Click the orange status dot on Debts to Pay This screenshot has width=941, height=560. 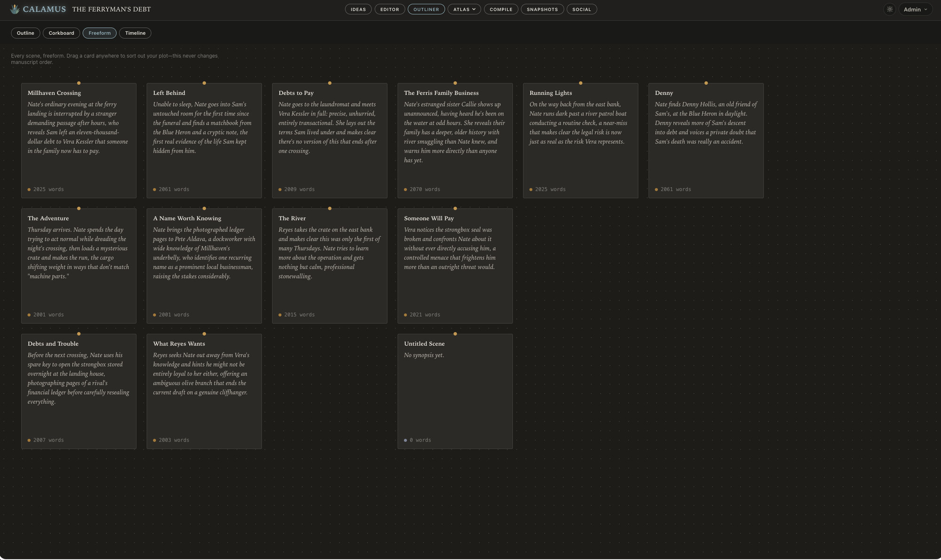pyautogui.click(x=280, y=189)
